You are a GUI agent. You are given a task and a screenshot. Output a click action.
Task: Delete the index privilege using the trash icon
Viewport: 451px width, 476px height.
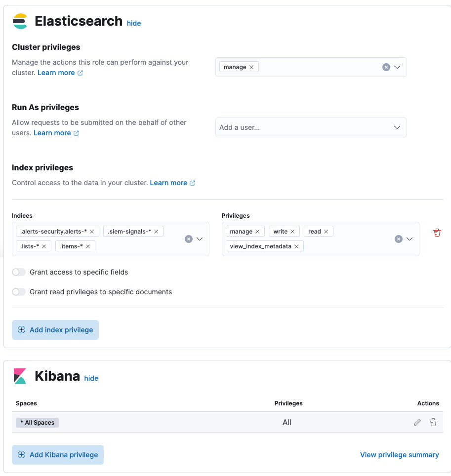(437, 232)
